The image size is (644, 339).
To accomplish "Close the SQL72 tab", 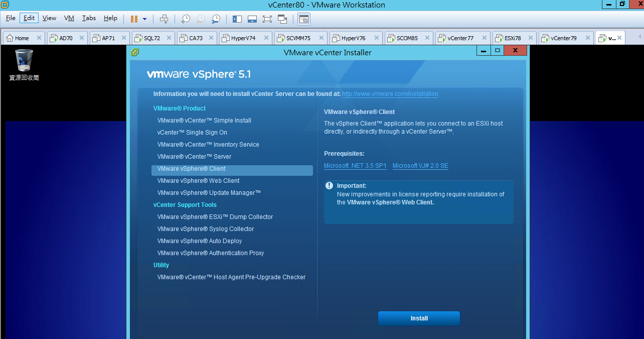I will 169,38.
